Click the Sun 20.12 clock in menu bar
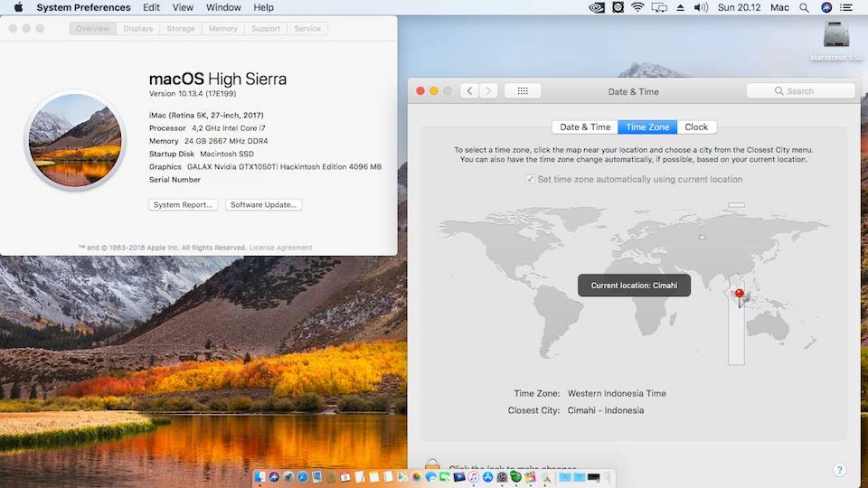This screenshot has width=868, height=488. [x=739, y=7]
